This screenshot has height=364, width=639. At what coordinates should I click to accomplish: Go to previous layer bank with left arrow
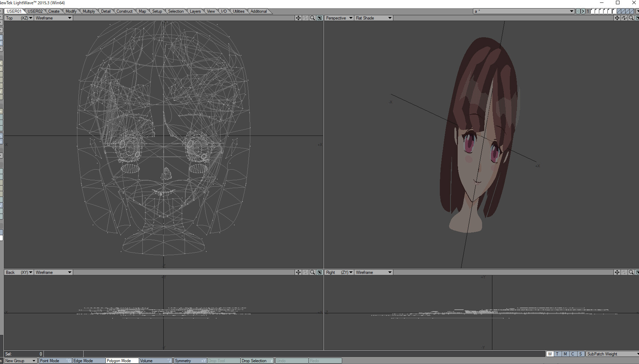pos(578,11)
